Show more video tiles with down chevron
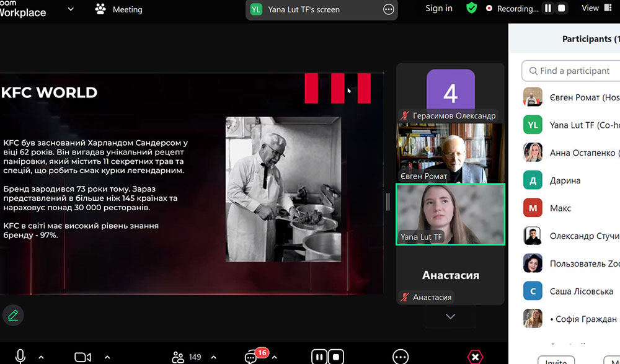Viewport: 620px width, 364px height. click(450, 316)
